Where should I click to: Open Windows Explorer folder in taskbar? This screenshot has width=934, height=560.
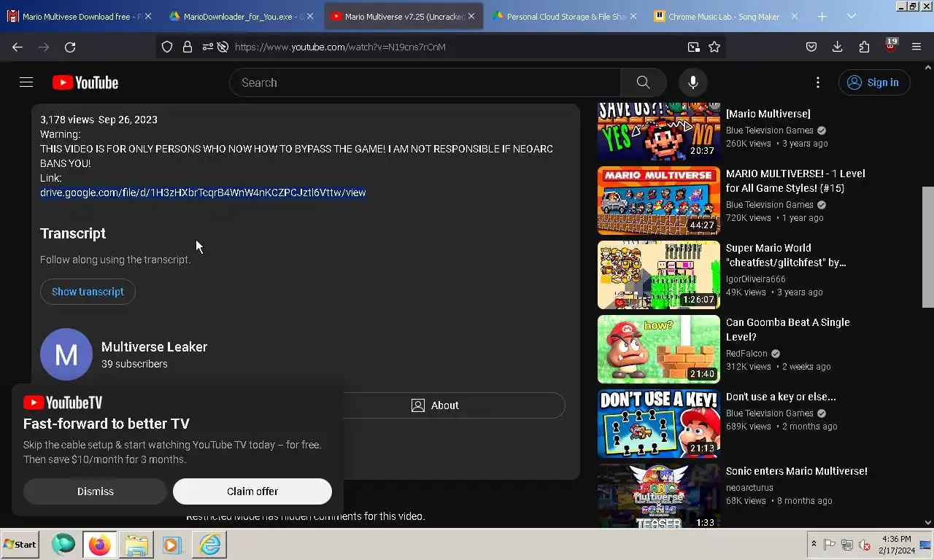136,545
